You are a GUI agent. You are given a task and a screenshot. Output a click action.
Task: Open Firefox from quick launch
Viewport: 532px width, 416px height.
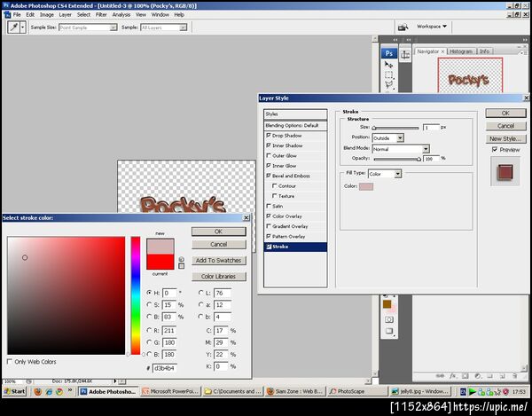(x=37, y=391)
